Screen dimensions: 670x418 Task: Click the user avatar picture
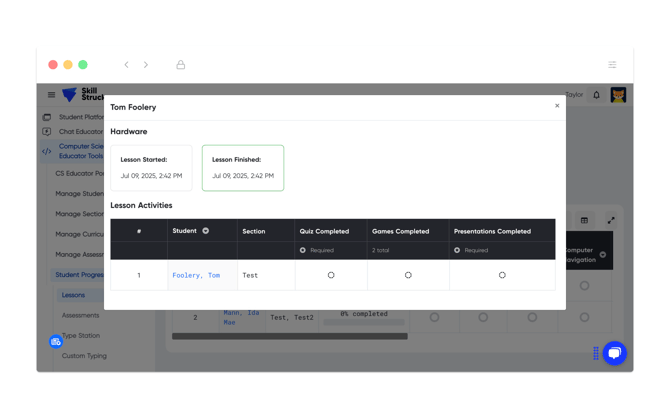[618, 95]
